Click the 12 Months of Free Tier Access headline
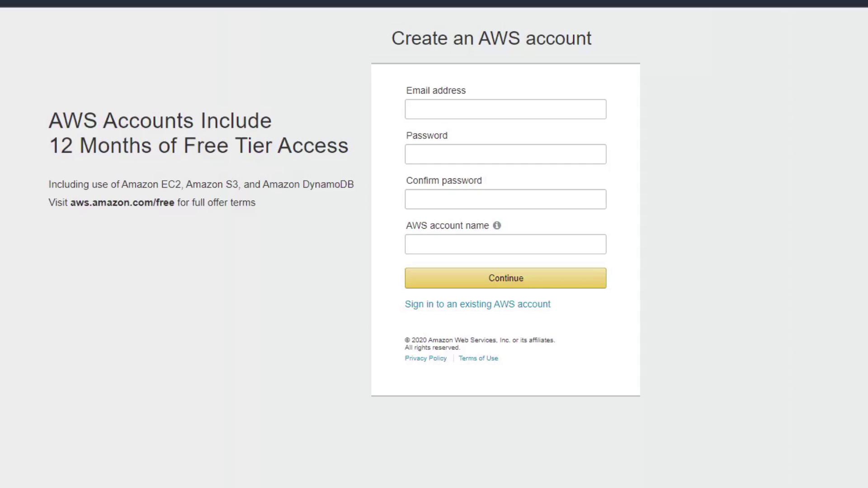Image resolution: width=868 pixels, height=488 pixels. [198, 145]
